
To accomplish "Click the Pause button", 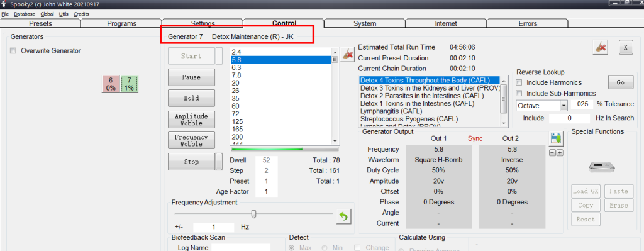I will tap(191, 77).
